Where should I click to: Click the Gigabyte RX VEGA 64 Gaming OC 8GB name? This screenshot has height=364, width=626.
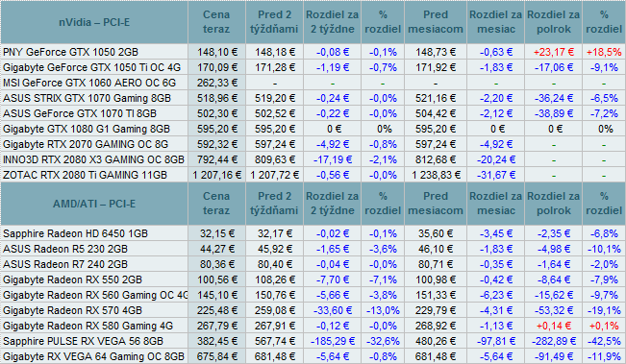coord(94,356)
